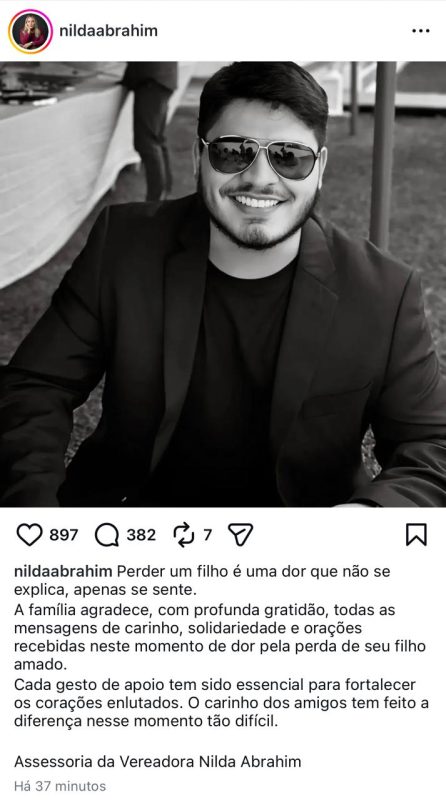Viewport: 446px width, 800px height.
Task: Open comments via speech bubble icon
Action: (x=107, y=535)
